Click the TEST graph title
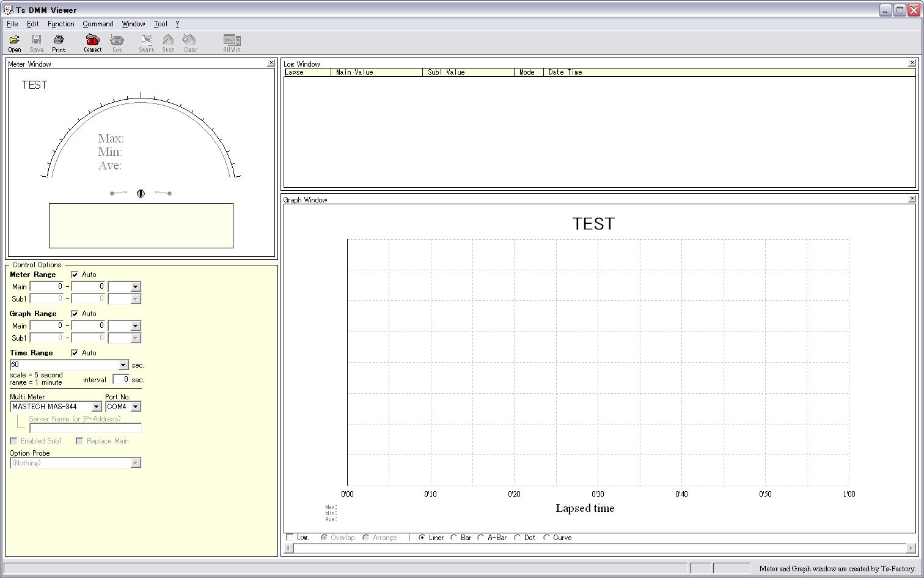This screenshot has height=578, width=924. coord(593,224)
